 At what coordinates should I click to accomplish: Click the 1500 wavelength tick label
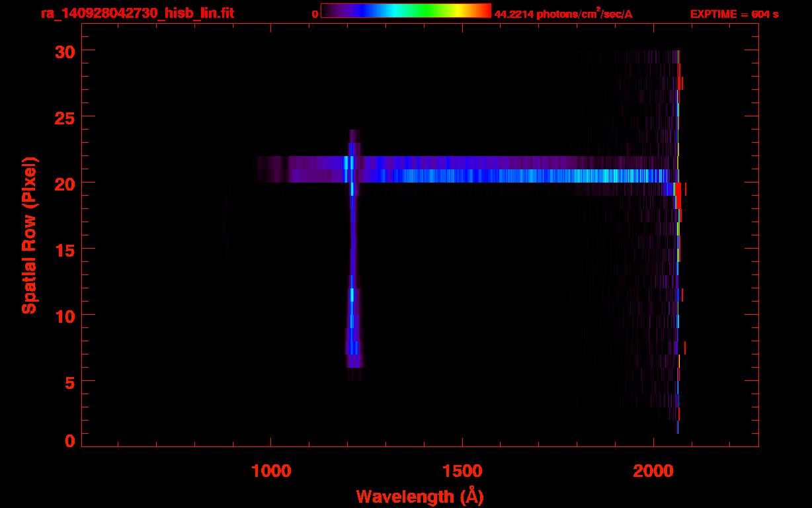click(x=462, y=470)
